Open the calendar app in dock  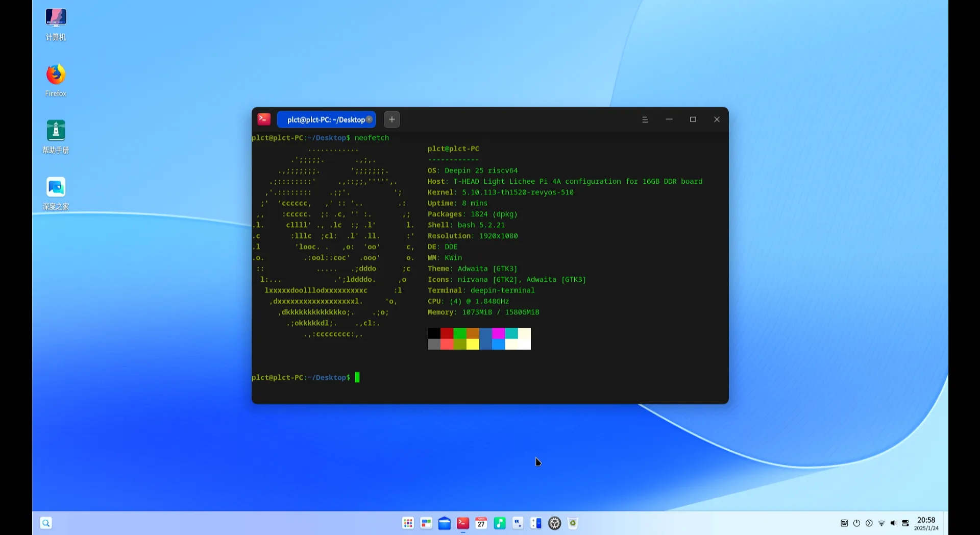point(481,523)
